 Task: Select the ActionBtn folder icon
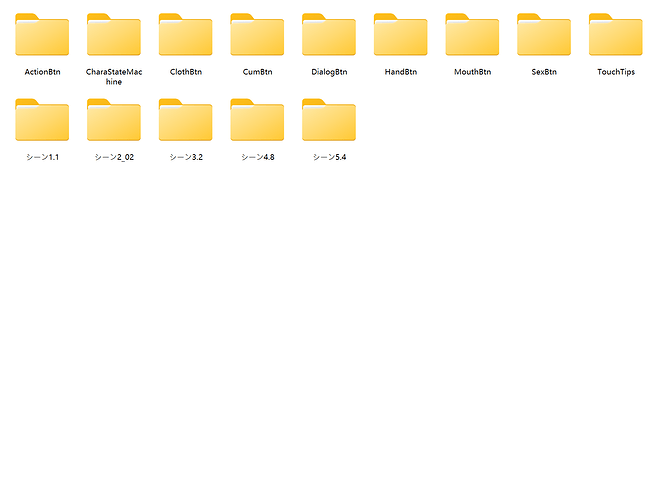pyautogui.click(x=42, y=35)
